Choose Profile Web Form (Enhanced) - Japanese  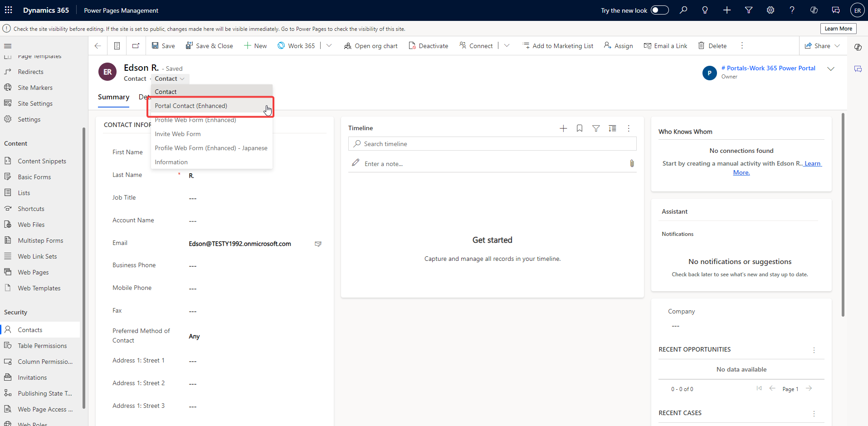212,148
